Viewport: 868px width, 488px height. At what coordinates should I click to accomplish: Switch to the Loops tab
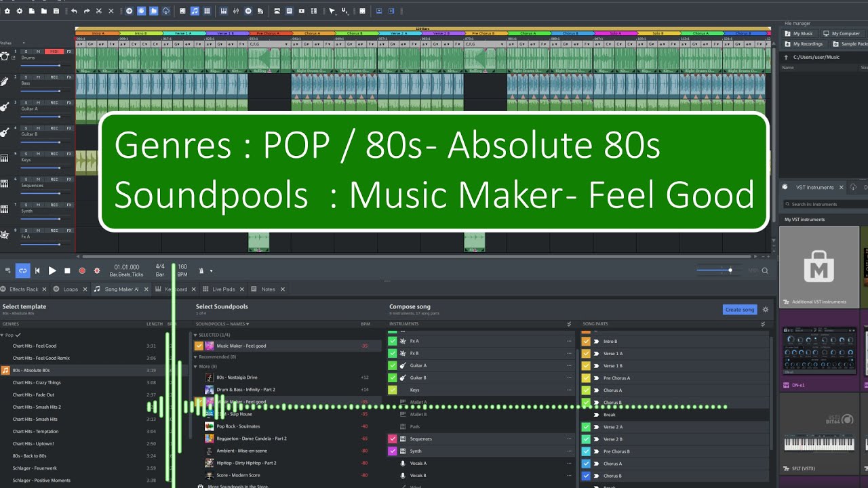[x=71, y=289]
